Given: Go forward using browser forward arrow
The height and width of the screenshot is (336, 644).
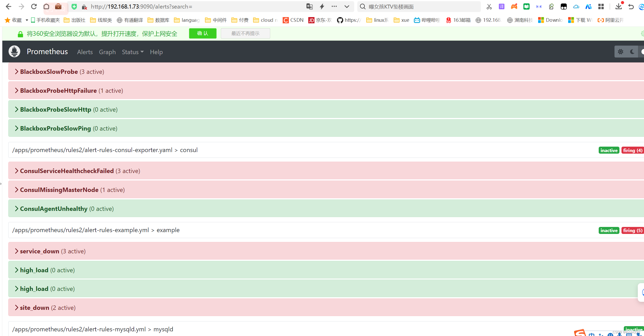Looking at the screenshot, I should [x=21, y=6].
